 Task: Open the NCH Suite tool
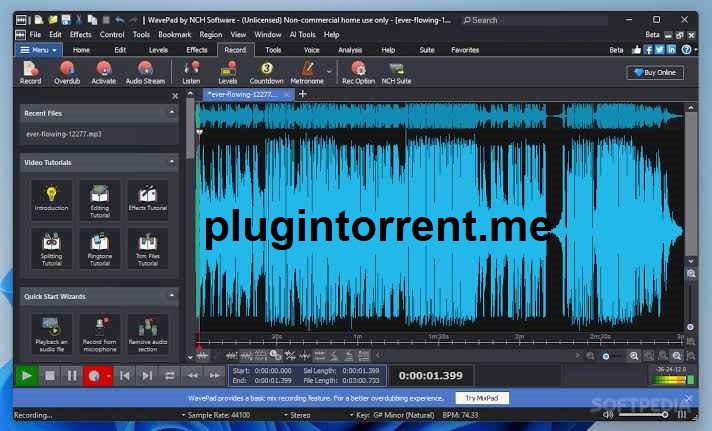[x=396, y=73]
